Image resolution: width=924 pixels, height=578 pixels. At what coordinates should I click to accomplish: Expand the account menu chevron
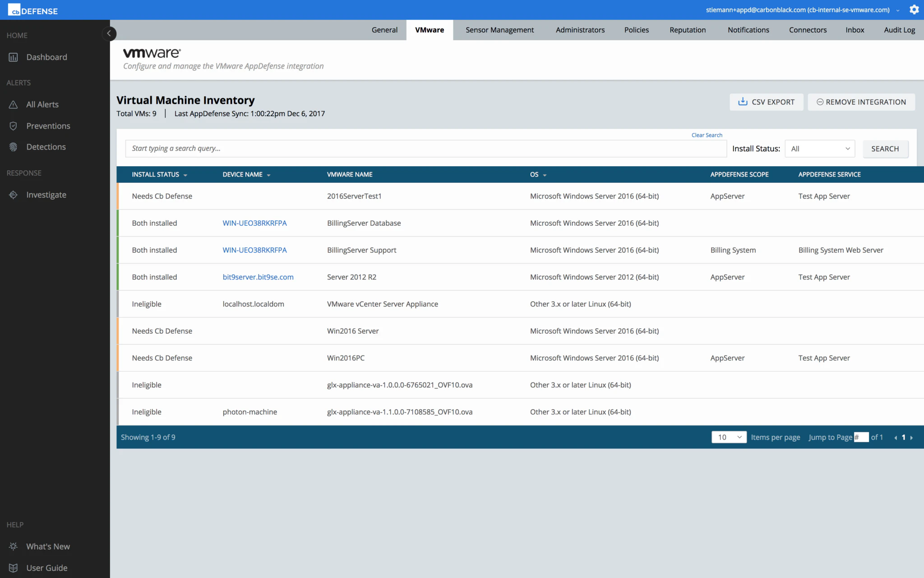pyautogui.click(x=898, y=9)
